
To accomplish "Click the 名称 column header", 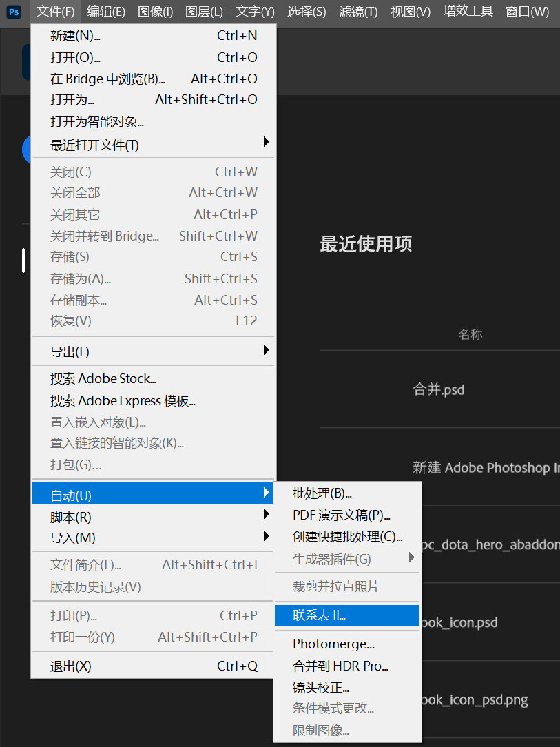I will coord(470,334).
